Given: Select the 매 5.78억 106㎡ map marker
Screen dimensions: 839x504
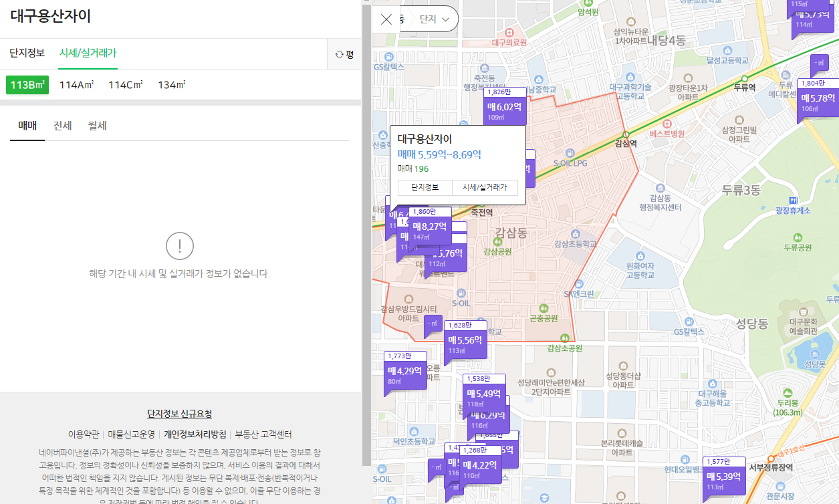Looking at the screenshot, I should pos(818,98).
